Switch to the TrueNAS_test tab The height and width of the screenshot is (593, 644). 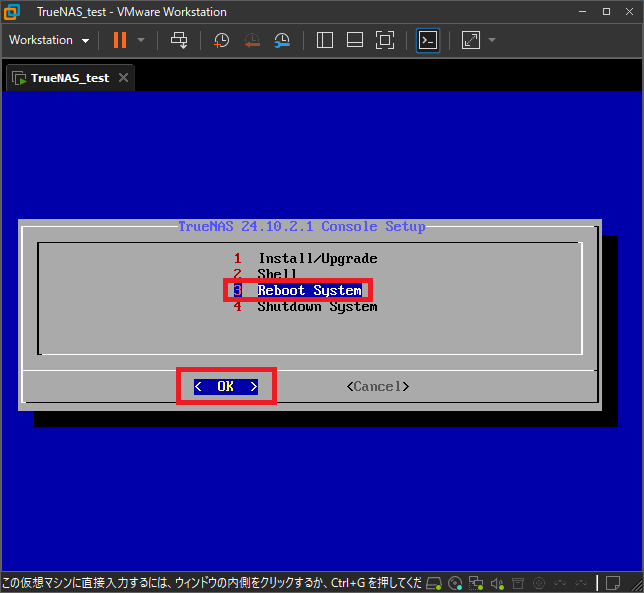[70, 78]
